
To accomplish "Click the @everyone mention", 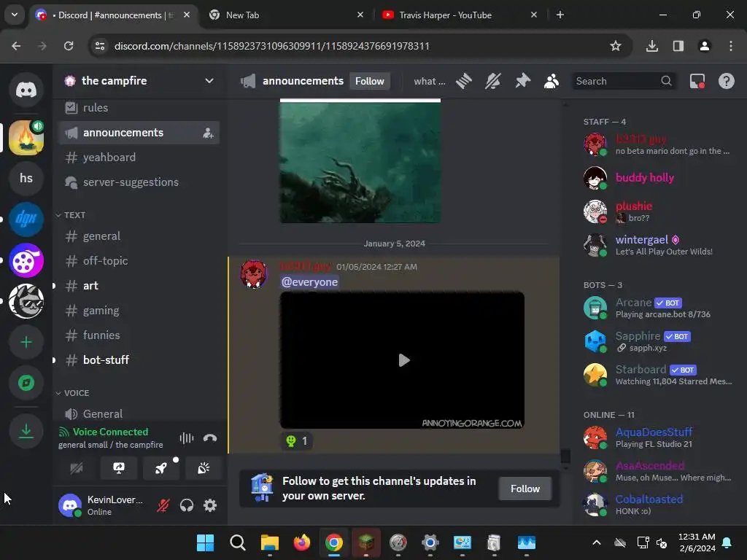I will pyautogui.click(x=309, y=282).
